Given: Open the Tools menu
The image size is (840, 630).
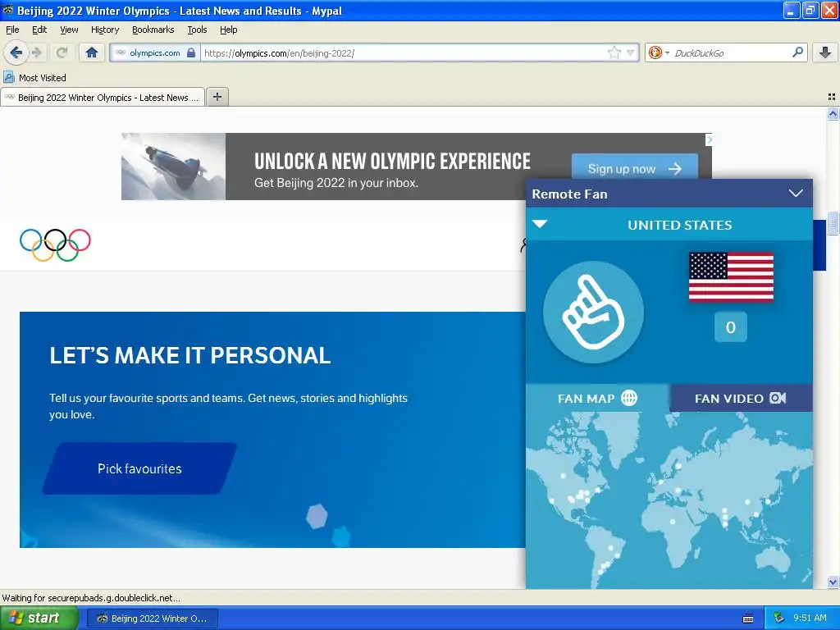Looking at the screenshot, I should point(197,30).
